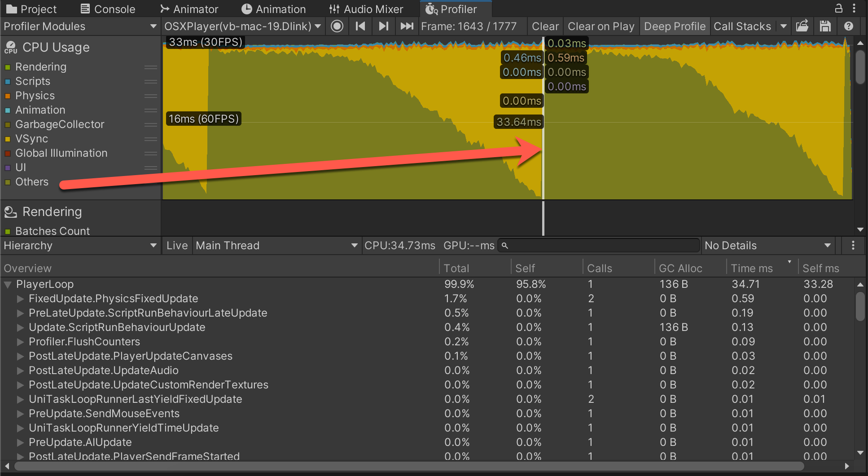Open the No Details dropdown
Screen dimensions: 868x476
[x=768, y=246]
